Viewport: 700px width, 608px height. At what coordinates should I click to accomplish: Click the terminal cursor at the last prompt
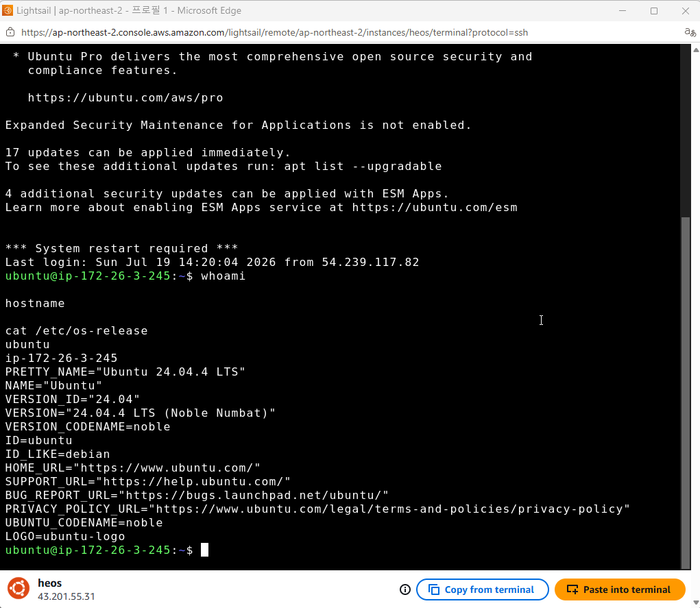(204, 550)
